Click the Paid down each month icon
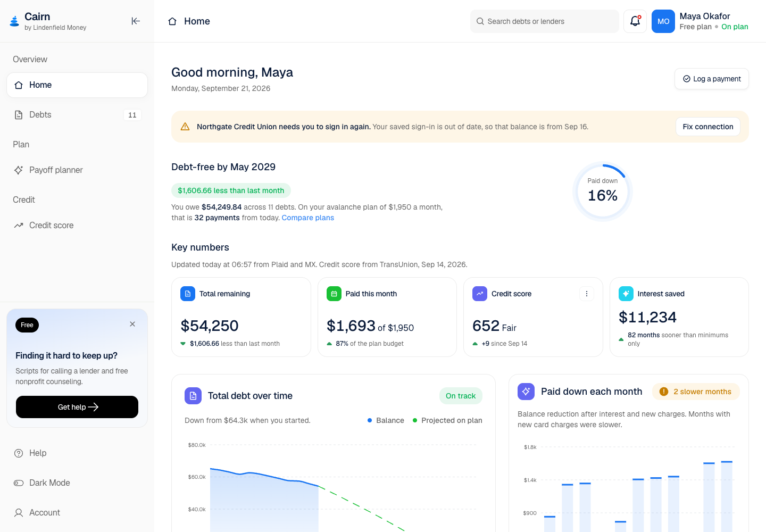Viewport: 766px width, 532px height. tap(526, 392)
